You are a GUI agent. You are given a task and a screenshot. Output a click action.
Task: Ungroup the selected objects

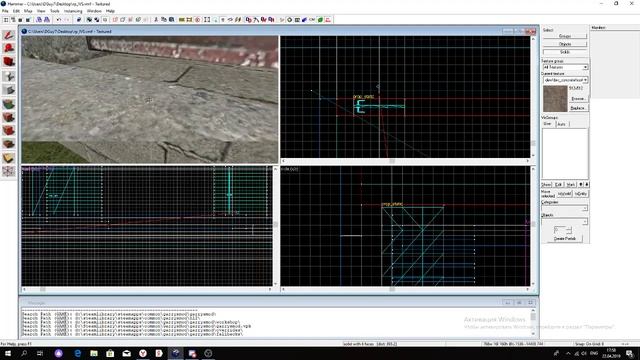click(97, 20)
